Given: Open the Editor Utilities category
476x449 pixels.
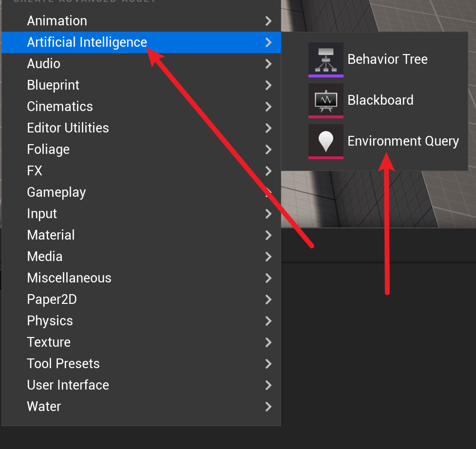Looking at the screenshot, I should pos(68,128).
